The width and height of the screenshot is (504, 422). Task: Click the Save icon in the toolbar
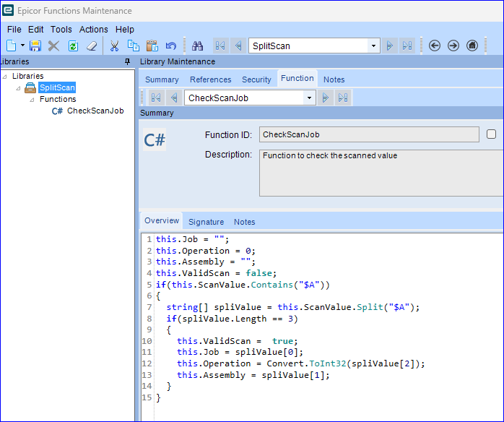(x=35, y=46)
